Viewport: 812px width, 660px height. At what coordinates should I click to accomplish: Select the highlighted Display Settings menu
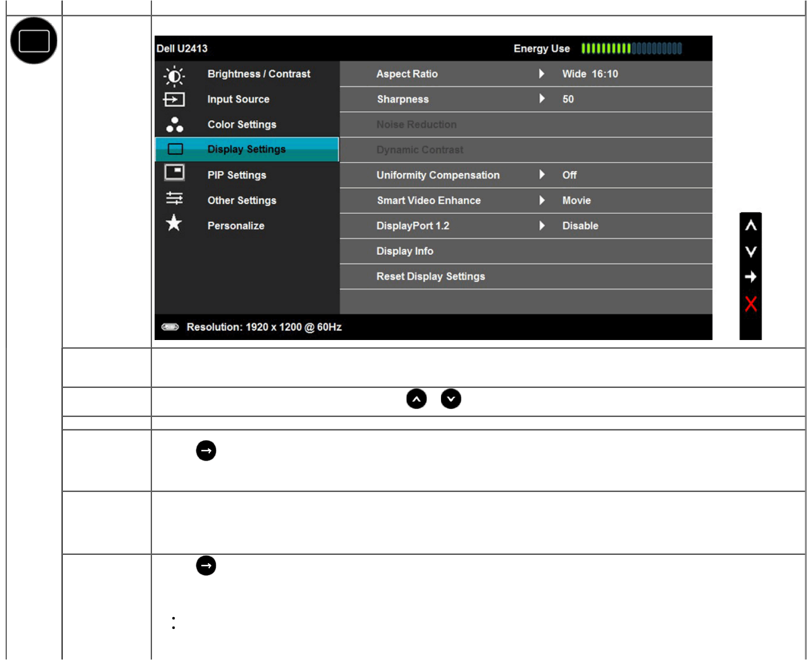[x=247, y=149]
